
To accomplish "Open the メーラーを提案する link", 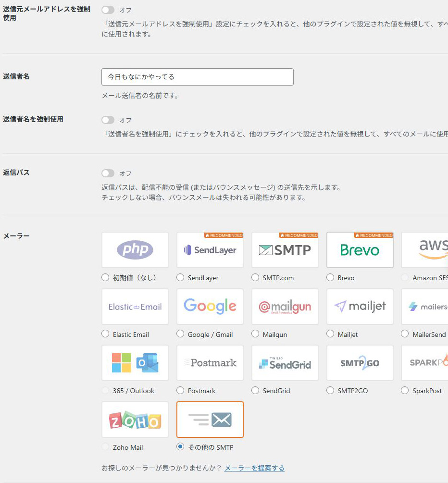I will (254, 468).
